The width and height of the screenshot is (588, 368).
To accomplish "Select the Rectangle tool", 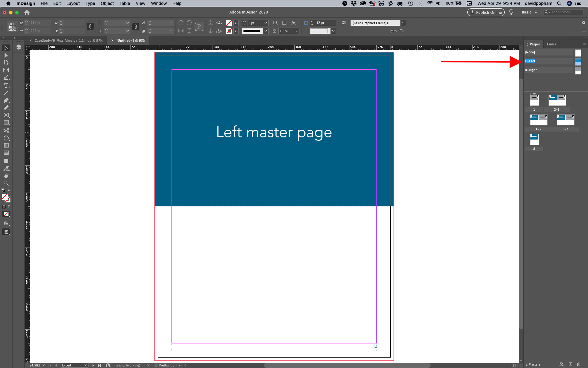I will coord(6,123).
